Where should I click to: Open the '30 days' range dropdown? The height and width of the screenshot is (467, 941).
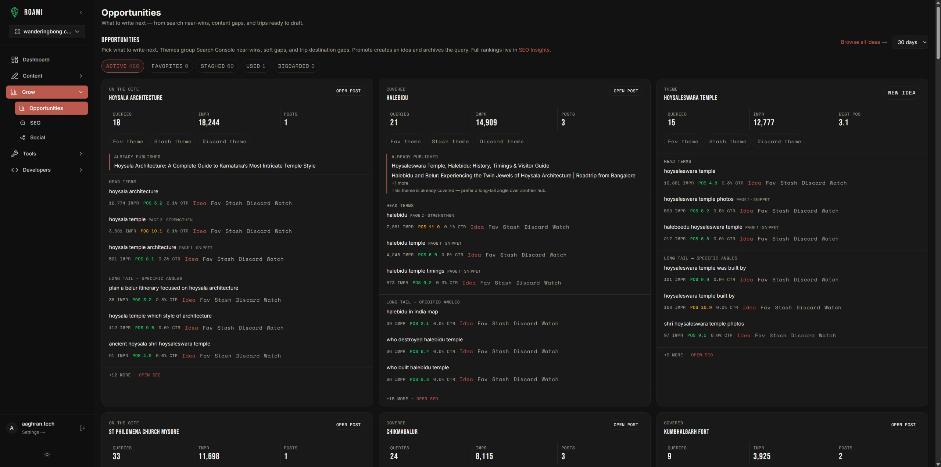tap(910, 42)
